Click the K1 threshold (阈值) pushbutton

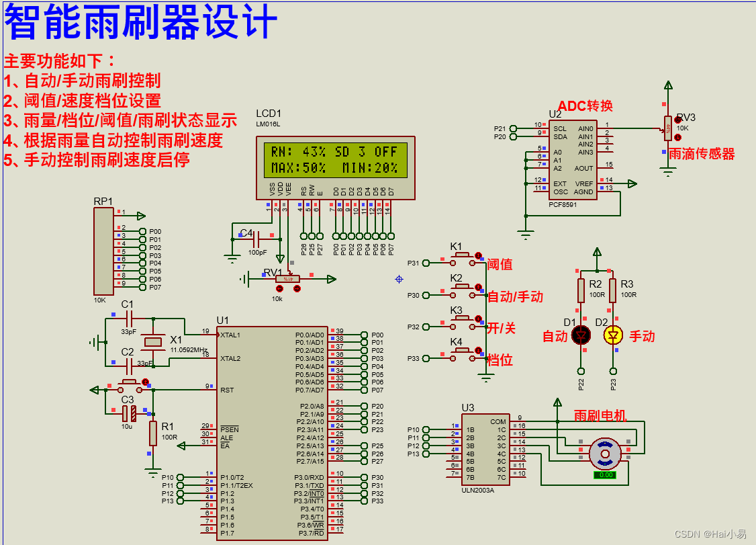click(463, 259)
